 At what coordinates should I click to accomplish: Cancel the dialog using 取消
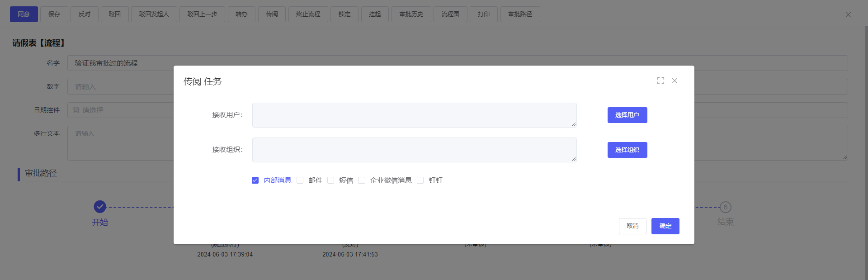632,226
